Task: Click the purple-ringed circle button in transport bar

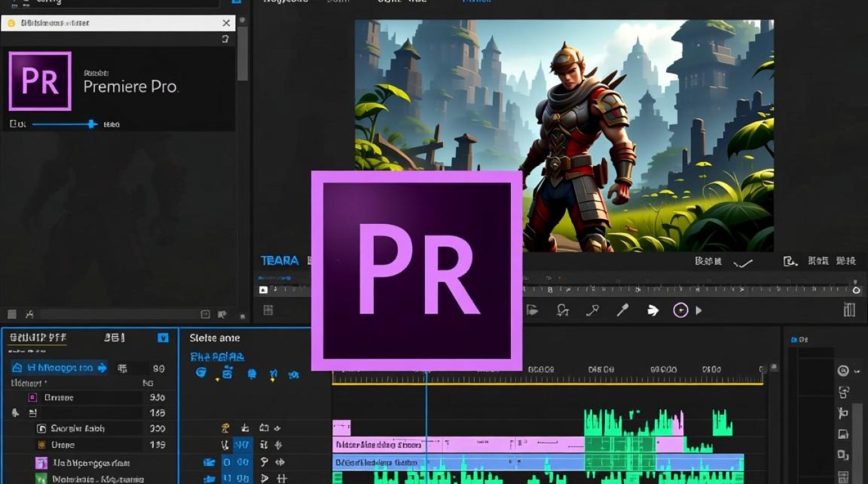Action: tap(681, 310)
